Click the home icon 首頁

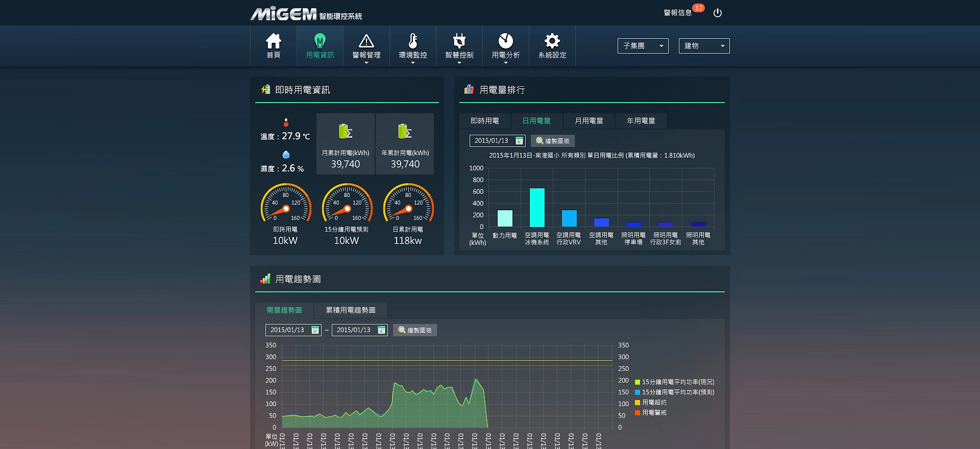click(x=273, y=41)
